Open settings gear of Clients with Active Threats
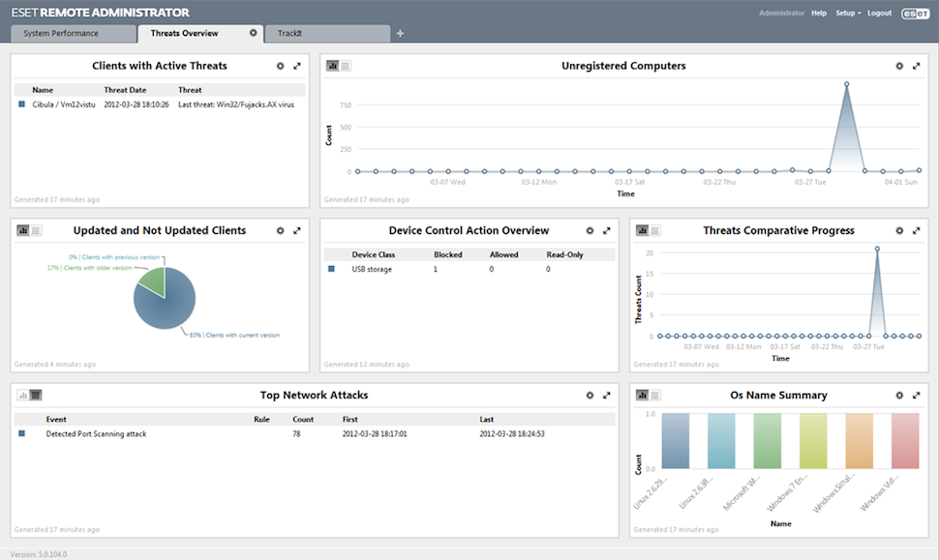Viewport: 939px width, 560px height. click(281, 66)
